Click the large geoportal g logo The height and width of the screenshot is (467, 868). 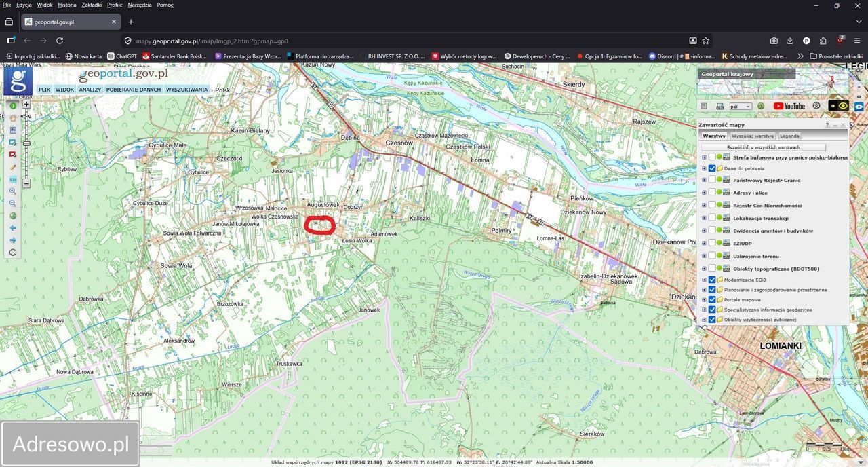point(18,81)
